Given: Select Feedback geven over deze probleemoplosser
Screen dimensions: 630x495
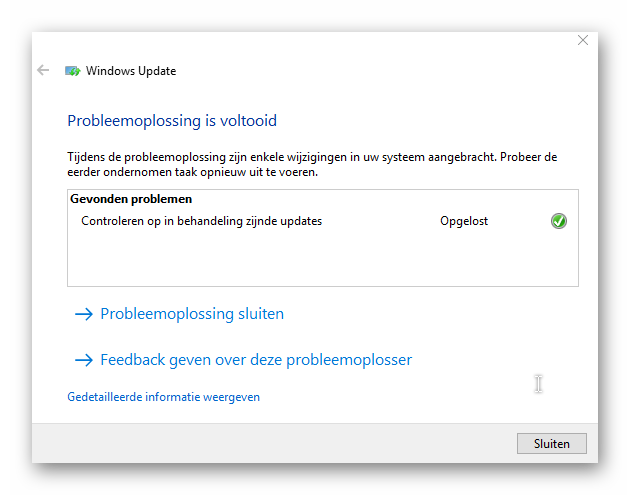Looking at the screenshot, I should coord(256,360).
